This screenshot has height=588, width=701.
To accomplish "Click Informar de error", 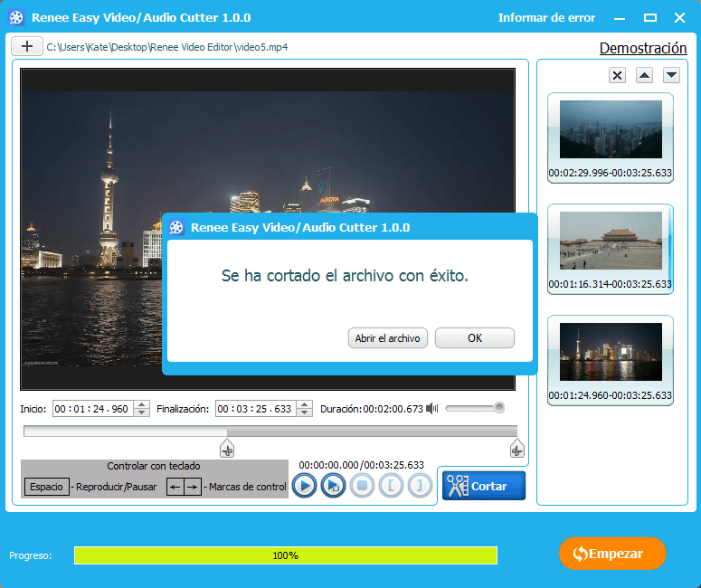I will tap(546, 17).
